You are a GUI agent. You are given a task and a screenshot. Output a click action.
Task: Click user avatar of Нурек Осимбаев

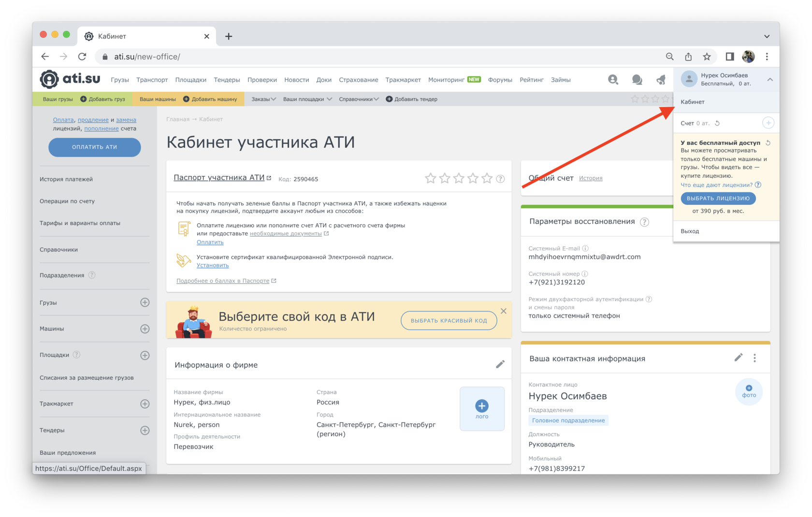click(x=689, y=79)
